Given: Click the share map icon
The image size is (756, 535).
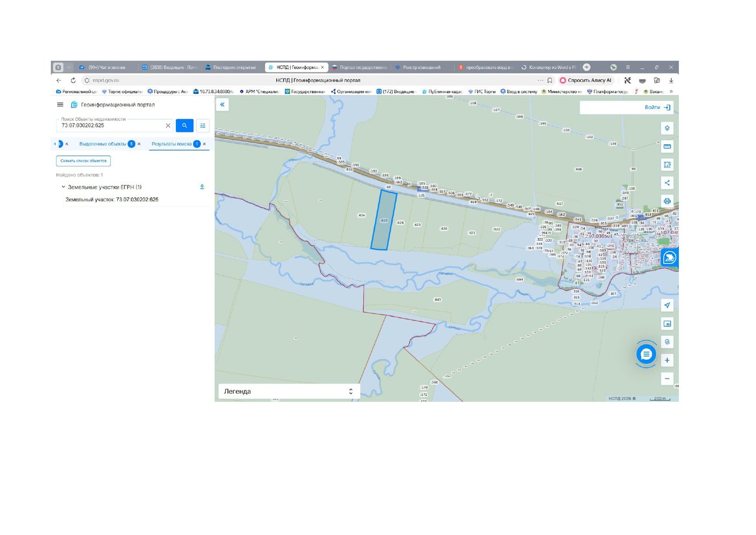Looking at the screenshot, I should tap(667, 183).
